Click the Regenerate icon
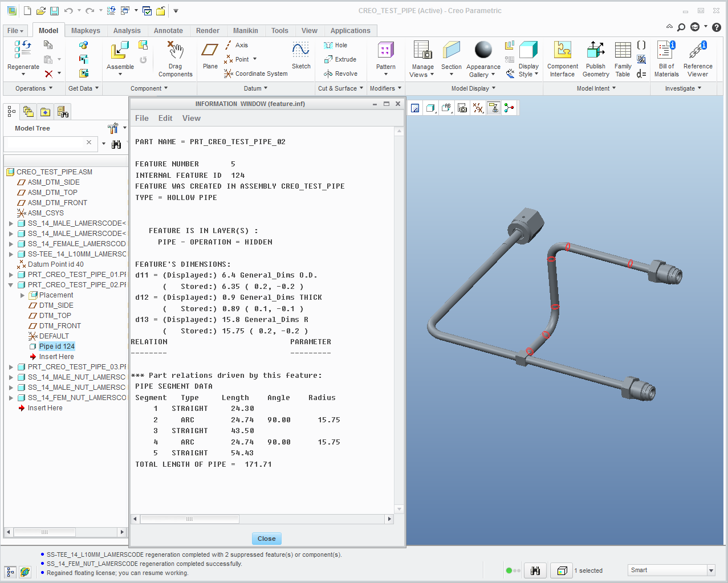728x583 pixels. click(23, 50)
